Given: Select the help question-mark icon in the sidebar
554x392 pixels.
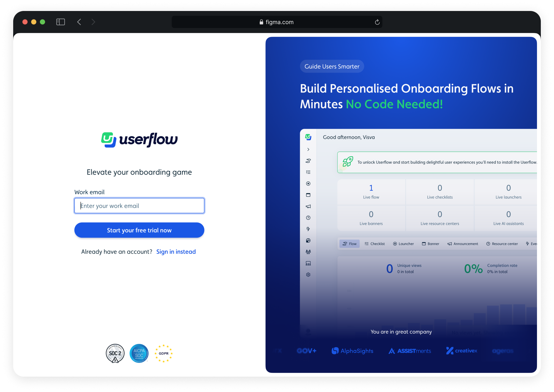Looking at the screenshot, I should (308, 218).
